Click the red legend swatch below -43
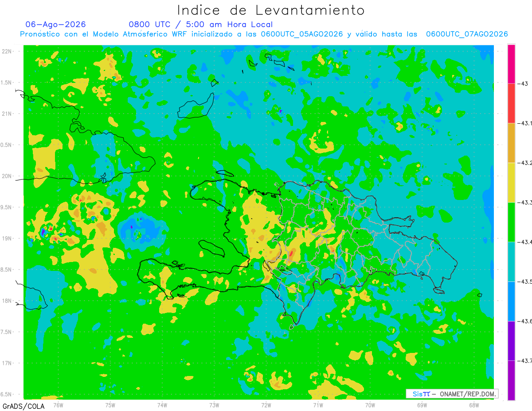 (x=511, y=103)
